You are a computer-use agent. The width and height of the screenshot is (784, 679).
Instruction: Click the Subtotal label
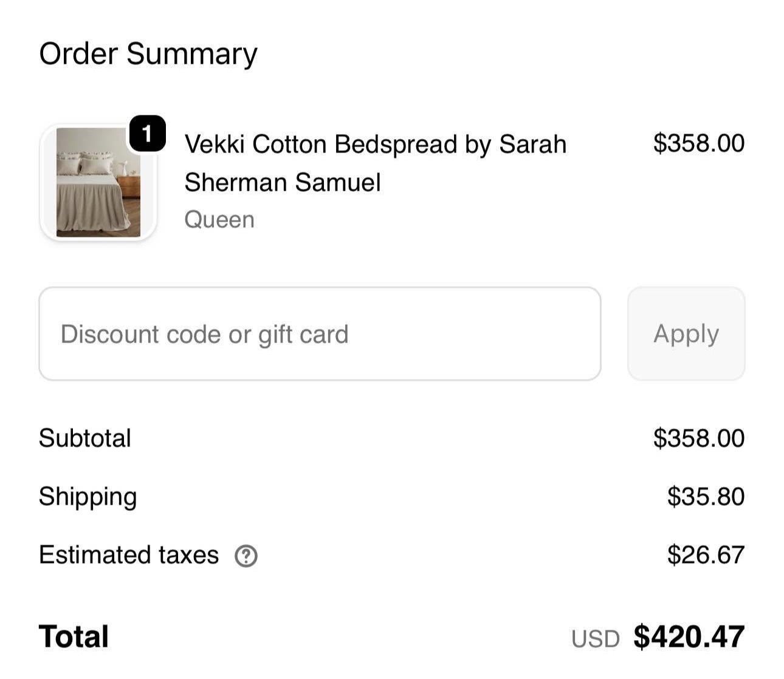click(84, 438)
